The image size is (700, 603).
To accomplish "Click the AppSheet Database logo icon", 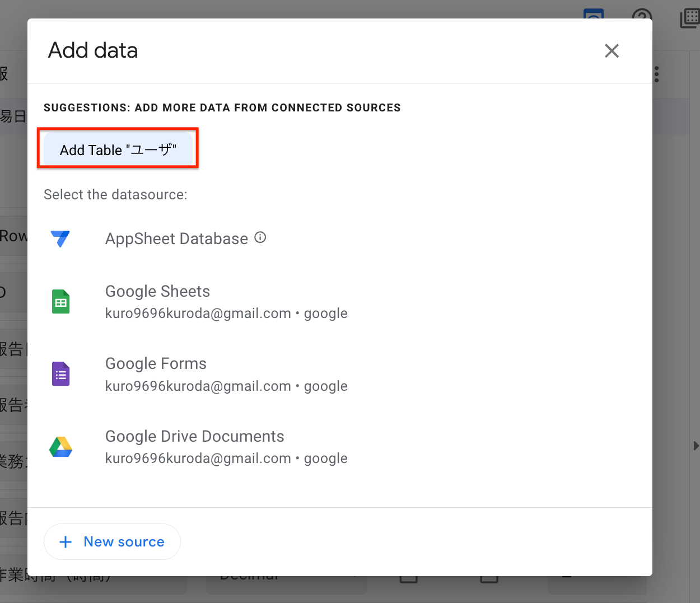I will (60, 239).
